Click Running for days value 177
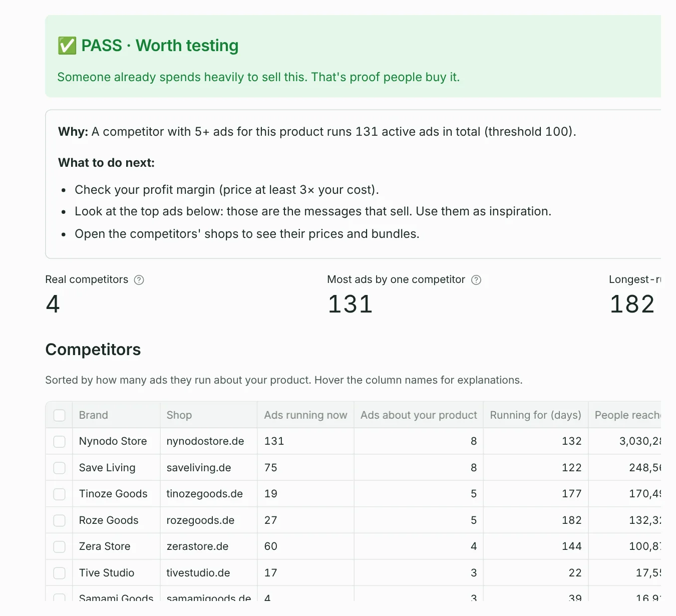 coord(571,494)
